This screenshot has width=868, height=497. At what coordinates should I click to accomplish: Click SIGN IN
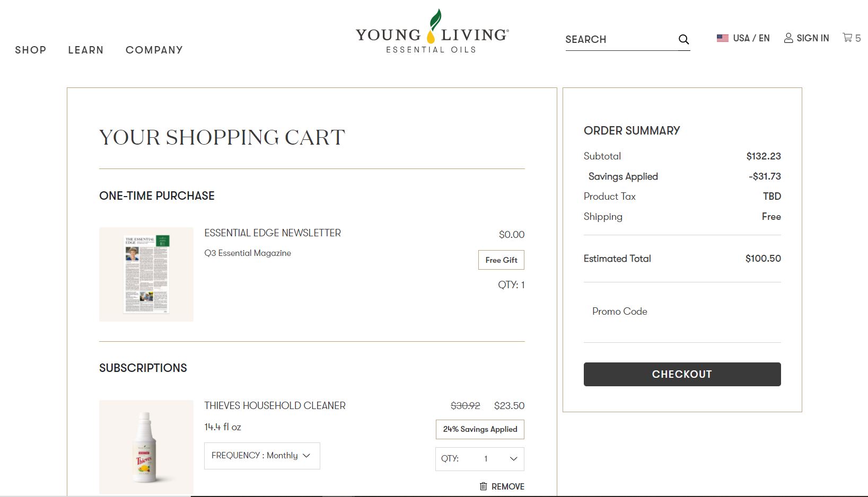[813, 38]
